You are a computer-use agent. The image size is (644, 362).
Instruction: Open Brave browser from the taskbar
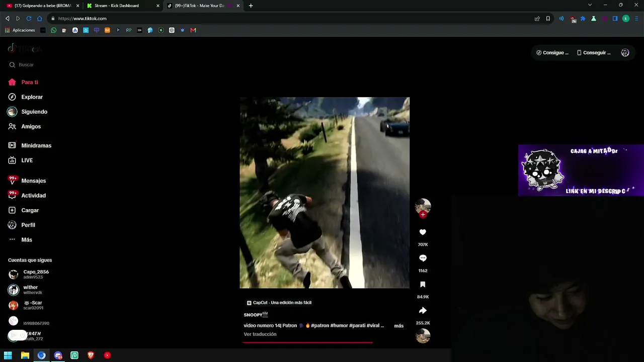click(x=91, y=355)
